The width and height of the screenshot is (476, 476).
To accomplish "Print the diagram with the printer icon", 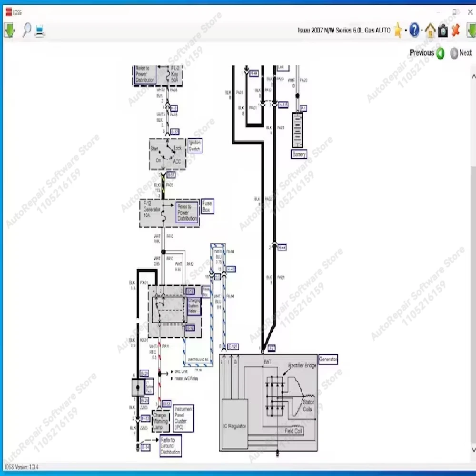I will pos(40,31).
